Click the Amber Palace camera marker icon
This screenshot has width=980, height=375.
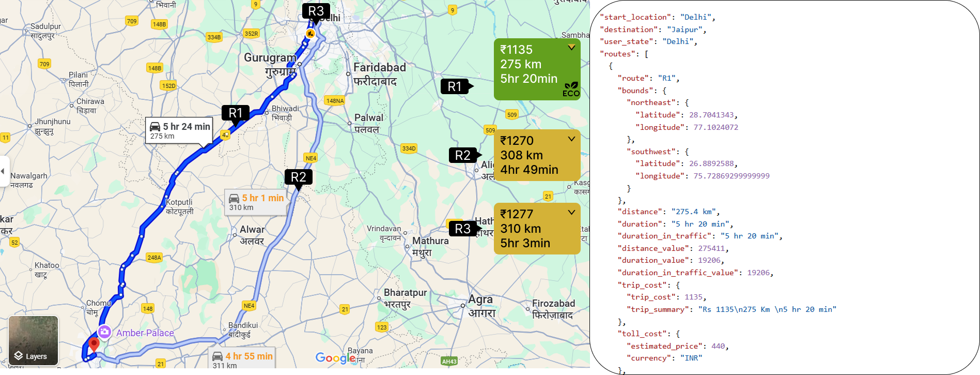(x=104, y=332)
